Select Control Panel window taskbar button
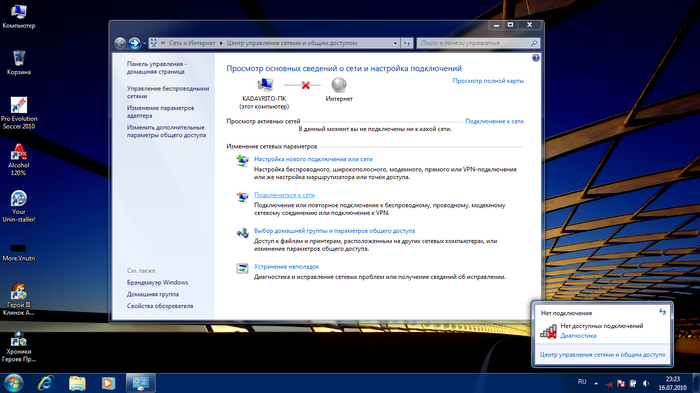This screenshot has width=700, height=393. point(141,383)
